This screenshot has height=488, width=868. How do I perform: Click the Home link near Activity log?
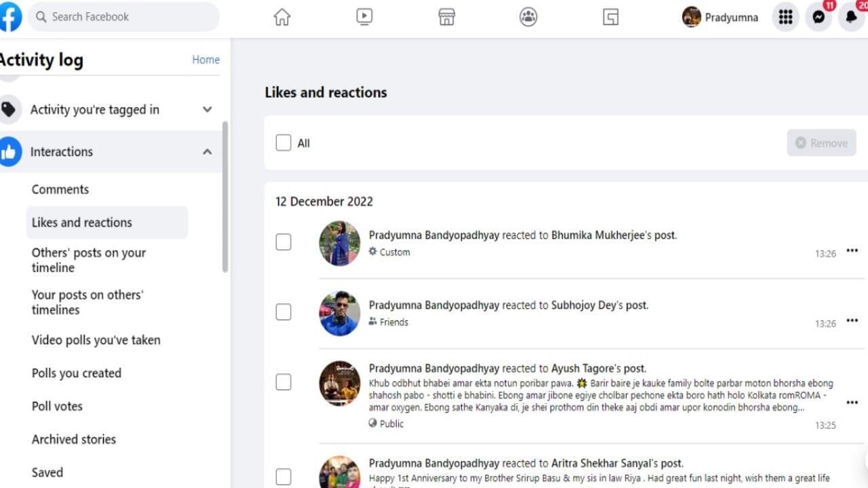point(205,59)
